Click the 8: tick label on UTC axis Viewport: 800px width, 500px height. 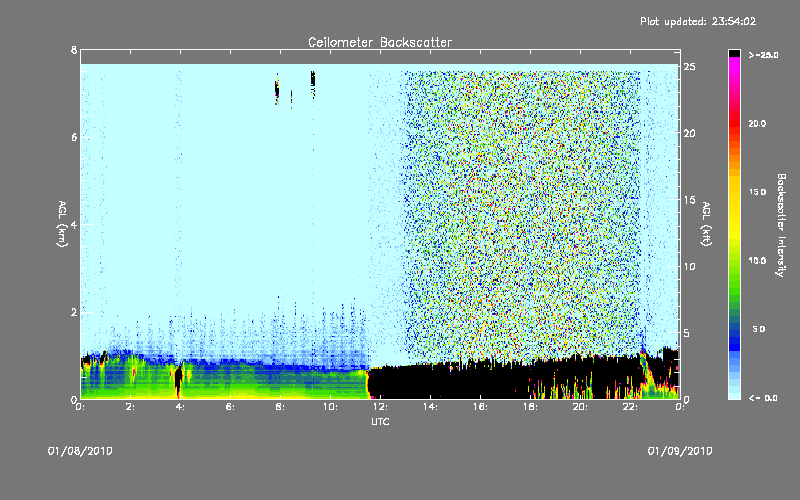[280, 407]
